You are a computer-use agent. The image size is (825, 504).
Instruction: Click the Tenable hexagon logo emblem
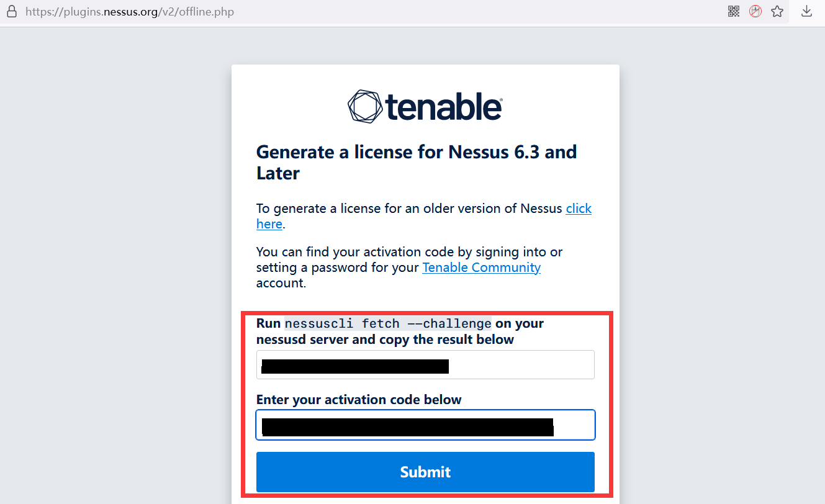(365, 106)
